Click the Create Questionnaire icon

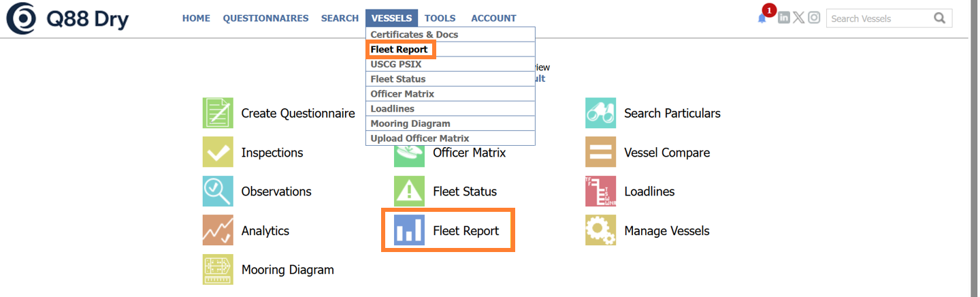pyautogui.click(x=218, y=113)
